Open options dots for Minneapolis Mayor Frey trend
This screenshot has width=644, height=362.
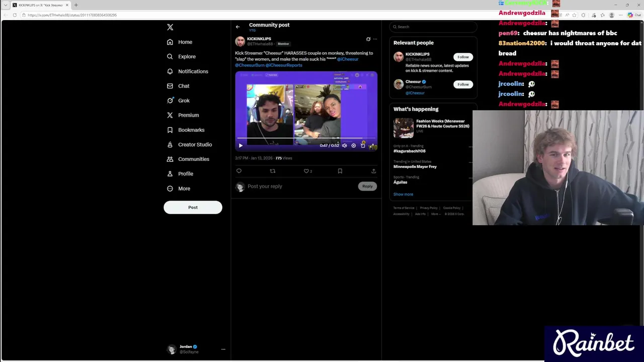point(470,162)
